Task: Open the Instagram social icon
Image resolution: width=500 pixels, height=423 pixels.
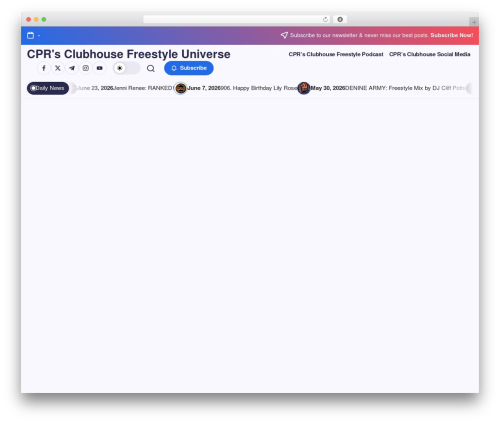Action: point(86,68)
